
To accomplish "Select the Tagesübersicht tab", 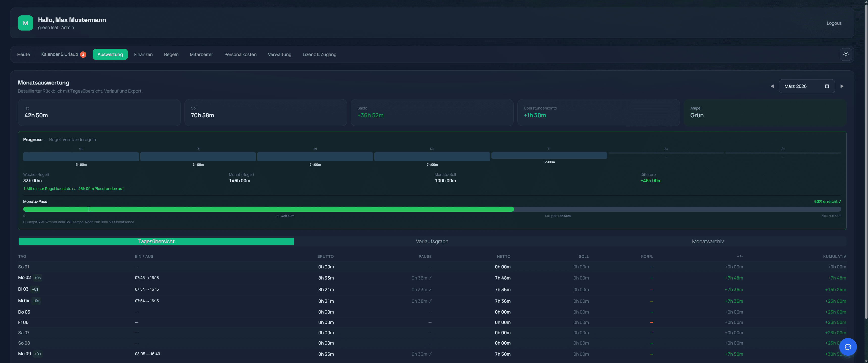I will click(x=156, y=241).
